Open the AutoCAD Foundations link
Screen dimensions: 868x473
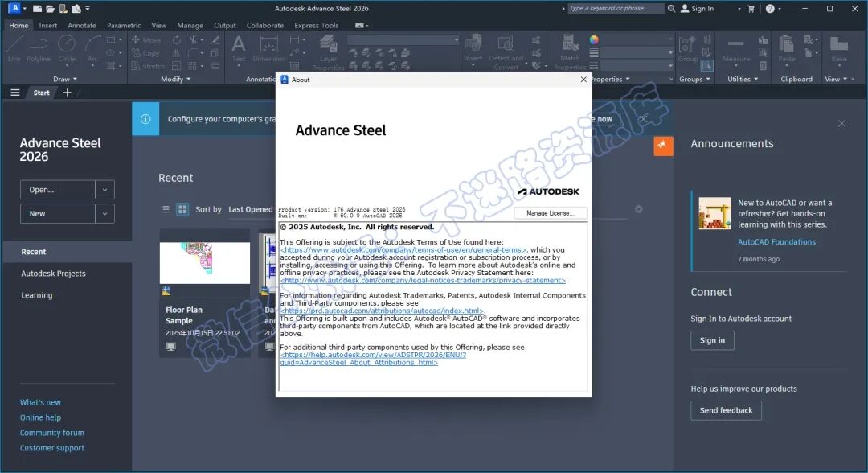[776, 241]
